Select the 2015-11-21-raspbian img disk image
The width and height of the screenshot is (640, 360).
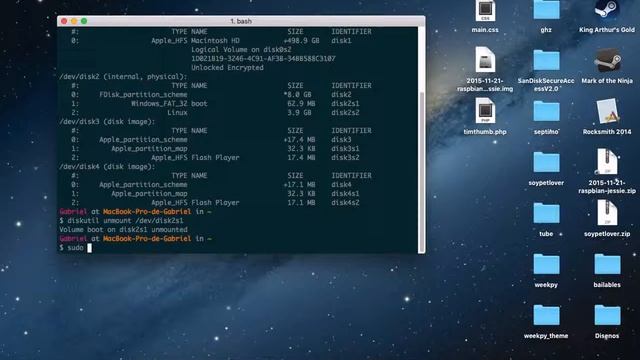pos(485,60)
